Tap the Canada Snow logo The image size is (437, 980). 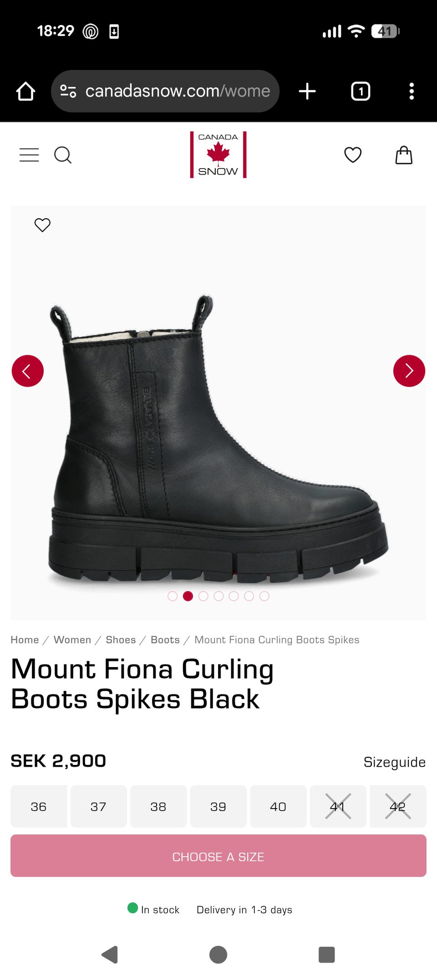[x=218, y=155]
